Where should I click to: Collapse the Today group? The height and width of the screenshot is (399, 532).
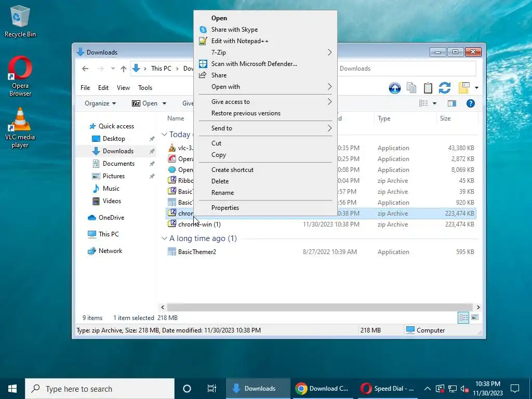[x=164, y=135]
